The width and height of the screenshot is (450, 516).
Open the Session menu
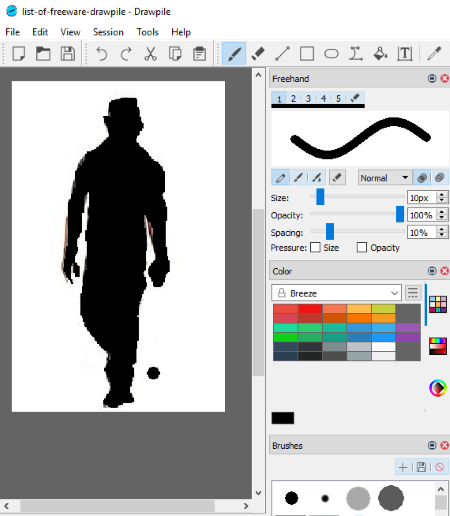[108, 32]
